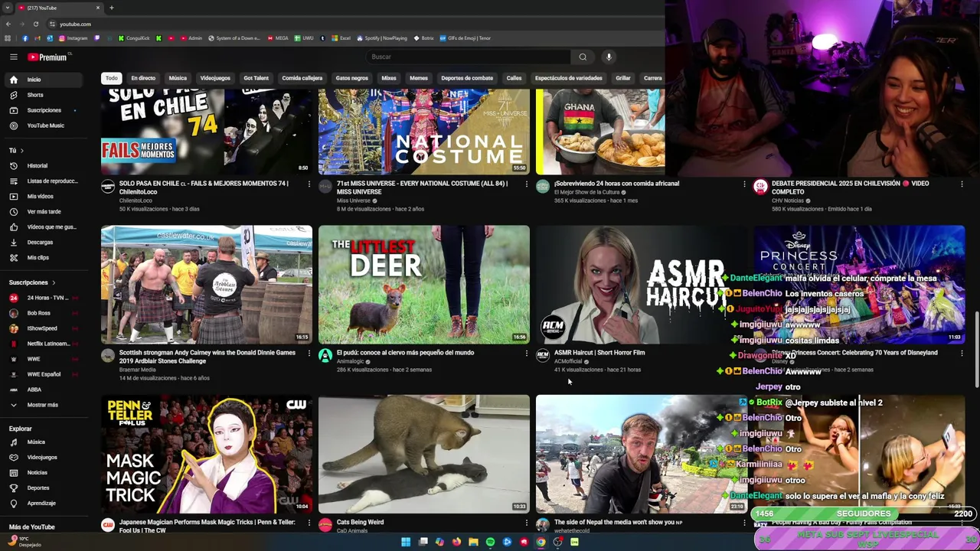
Task: Open File Explorer from the taskbar
Action: (473, 542)
